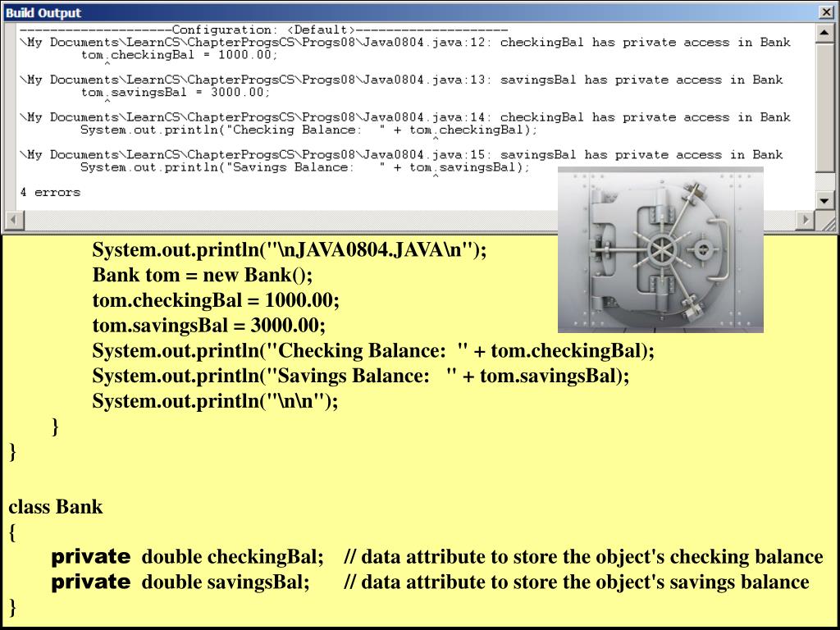Click the Configuration: <Default> header line

coord(263,30)
